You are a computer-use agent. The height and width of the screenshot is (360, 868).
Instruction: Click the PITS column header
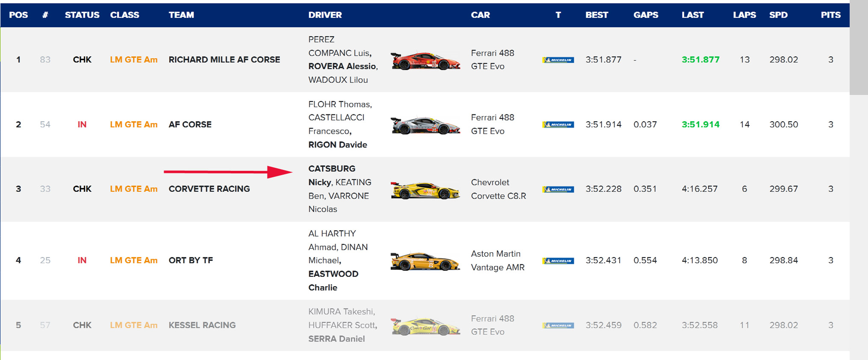830,15
